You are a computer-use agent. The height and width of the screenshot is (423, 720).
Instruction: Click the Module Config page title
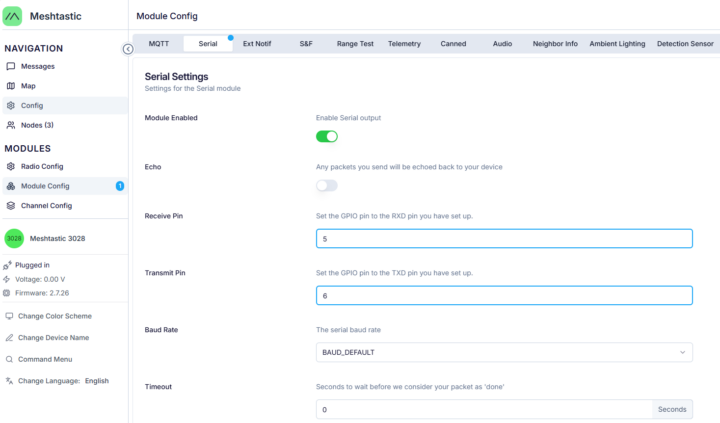pyautogui.click(x=167, y=16)
